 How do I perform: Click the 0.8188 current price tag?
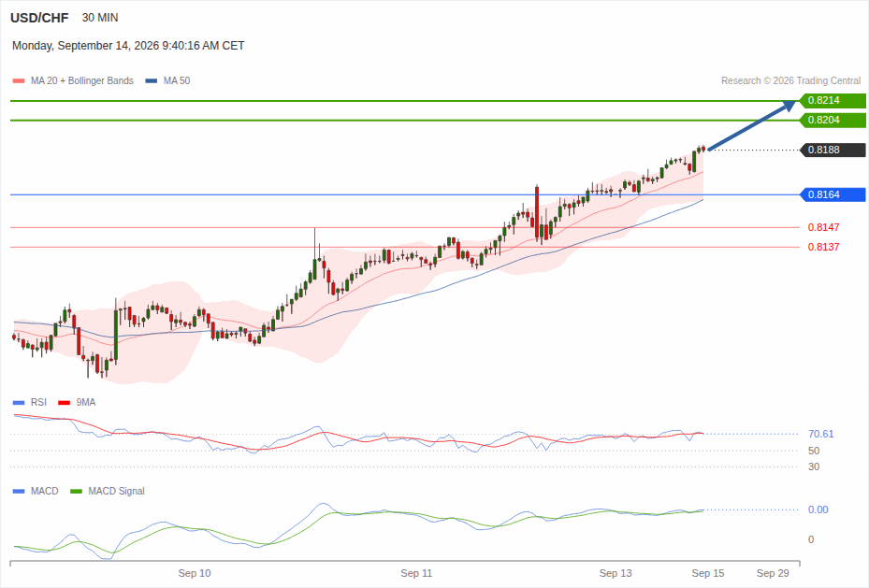point(833,151)
